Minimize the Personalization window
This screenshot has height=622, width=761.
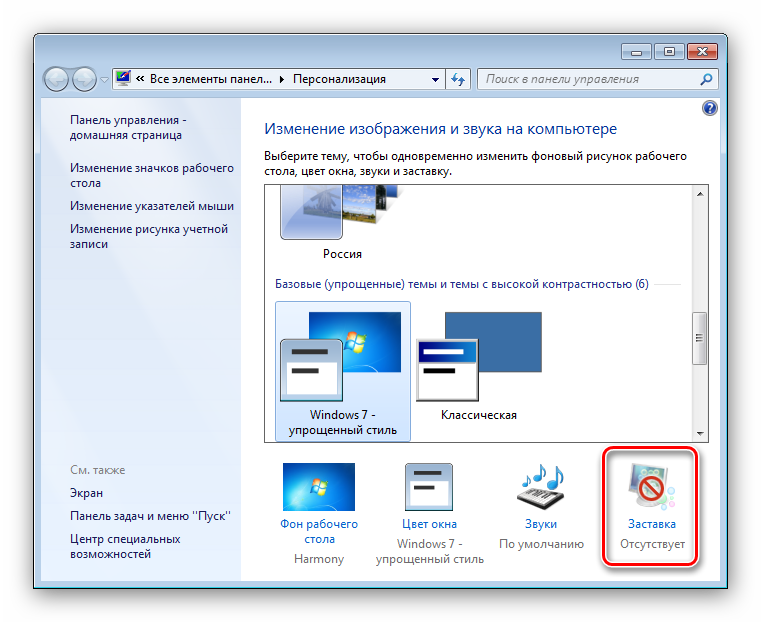[637, 51]
